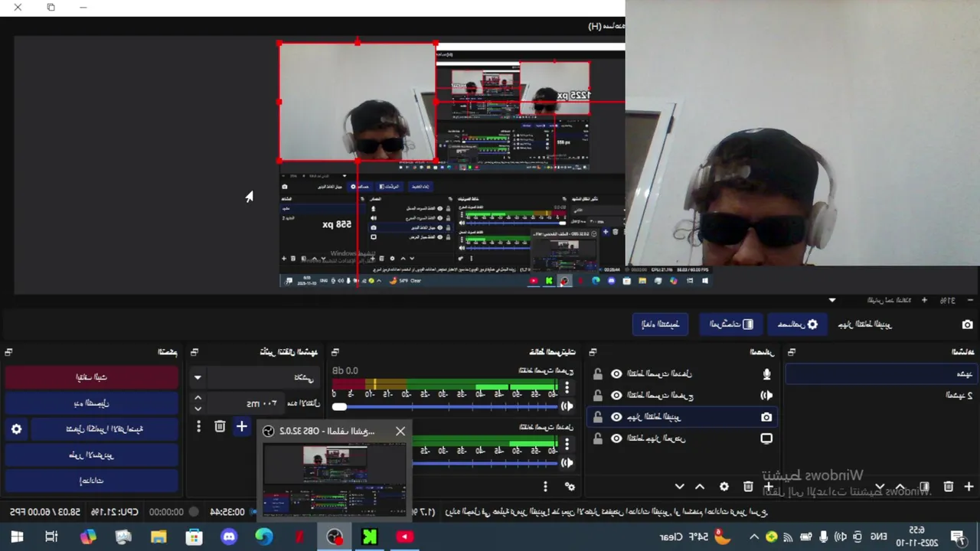Pop out the Sources dock
Viewport: 980px width, 551px height.
pos(593,352)
